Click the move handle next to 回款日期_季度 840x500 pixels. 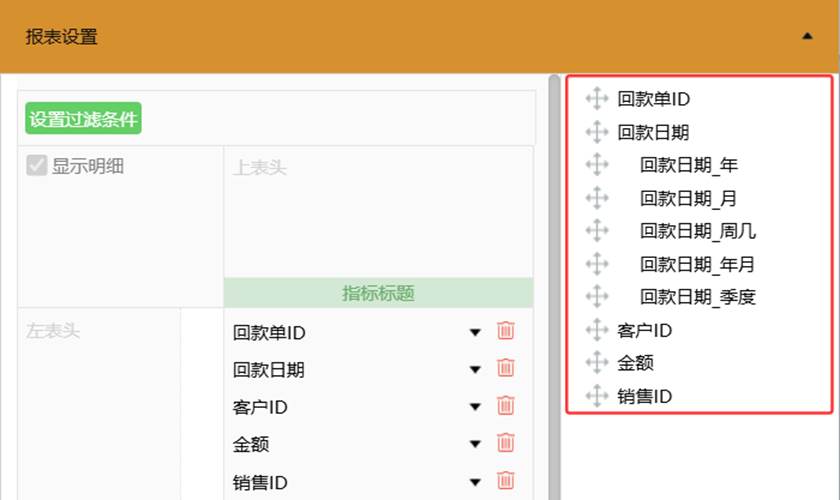pyautogui.click(x=597, y=296)
